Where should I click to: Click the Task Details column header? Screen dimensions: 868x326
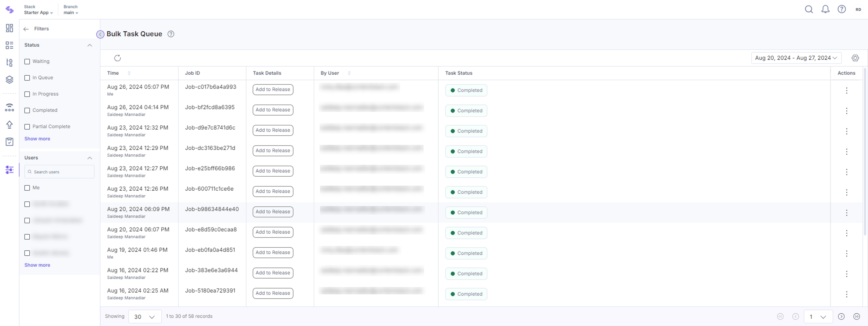[267, 73]
